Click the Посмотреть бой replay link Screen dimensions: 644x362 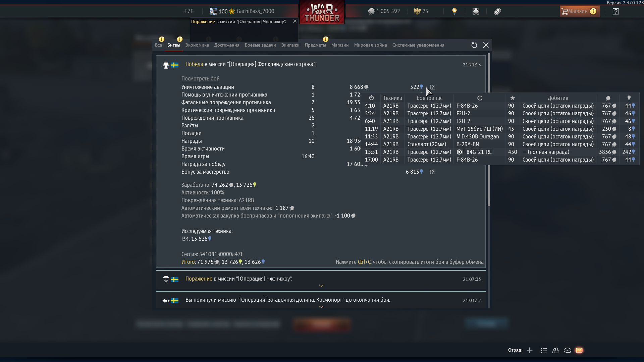(x=201, y=79)
